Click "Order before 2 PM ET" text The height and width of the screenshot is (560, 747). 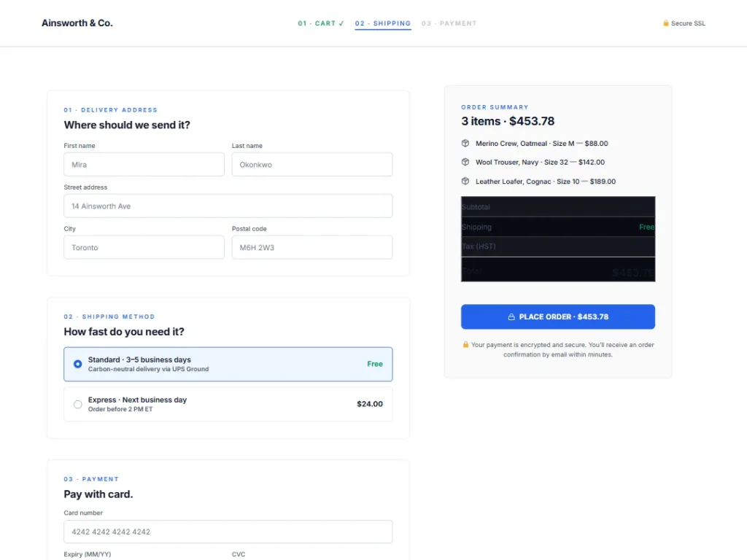click(120, 409)
